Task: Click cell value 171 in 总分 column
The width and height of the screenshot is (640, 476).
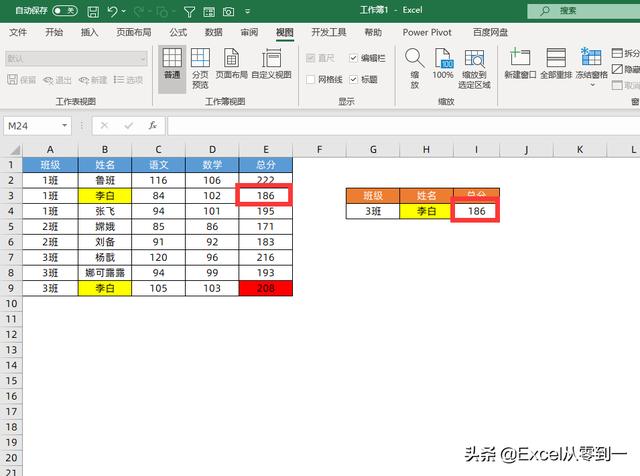Action: point(266,227)
